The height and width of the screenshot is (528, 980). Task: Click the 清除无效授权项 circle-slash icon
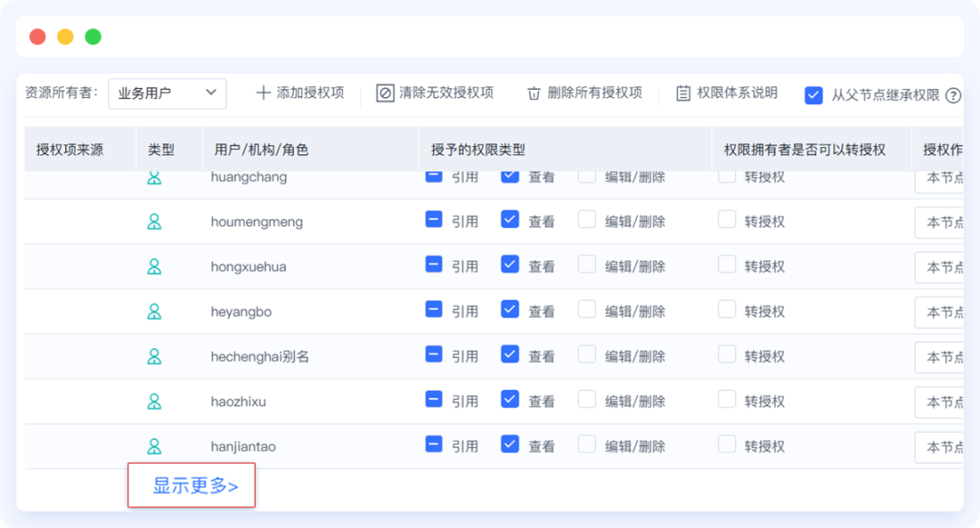click(386, 93)
